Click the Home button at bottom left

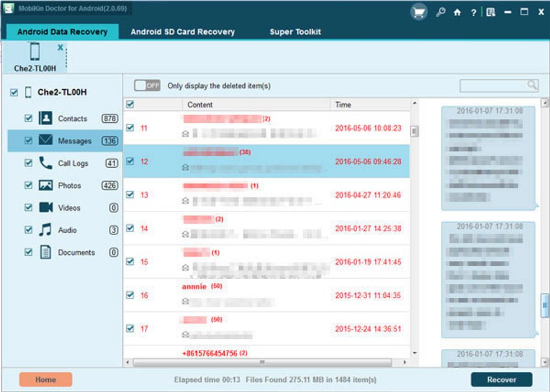coord(45,380)
